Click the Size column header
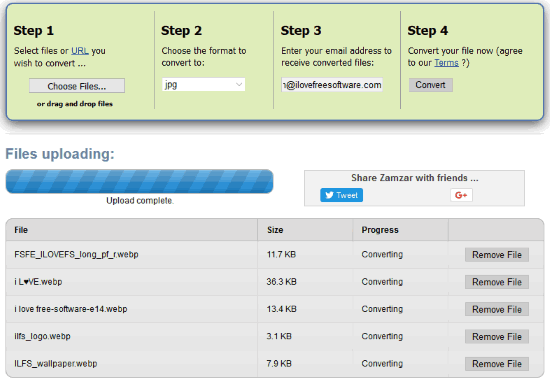 (x=305, y=230)
